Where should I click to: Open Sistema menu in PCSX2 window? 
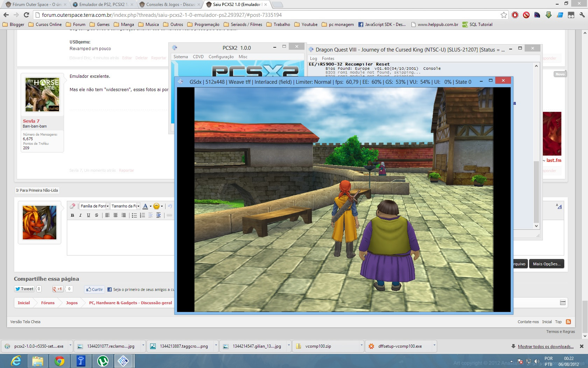coord(181,57)
